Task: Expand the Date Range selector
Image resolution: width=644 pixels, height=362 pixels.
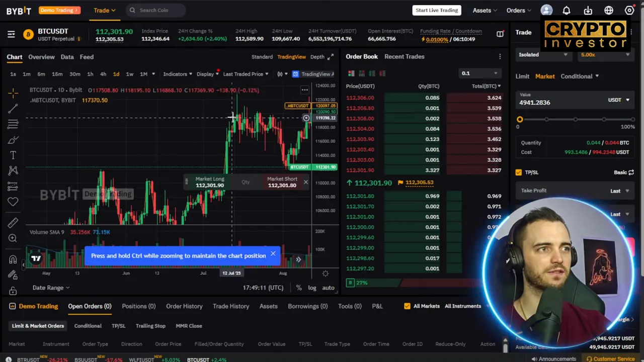Action: (51, 288)
